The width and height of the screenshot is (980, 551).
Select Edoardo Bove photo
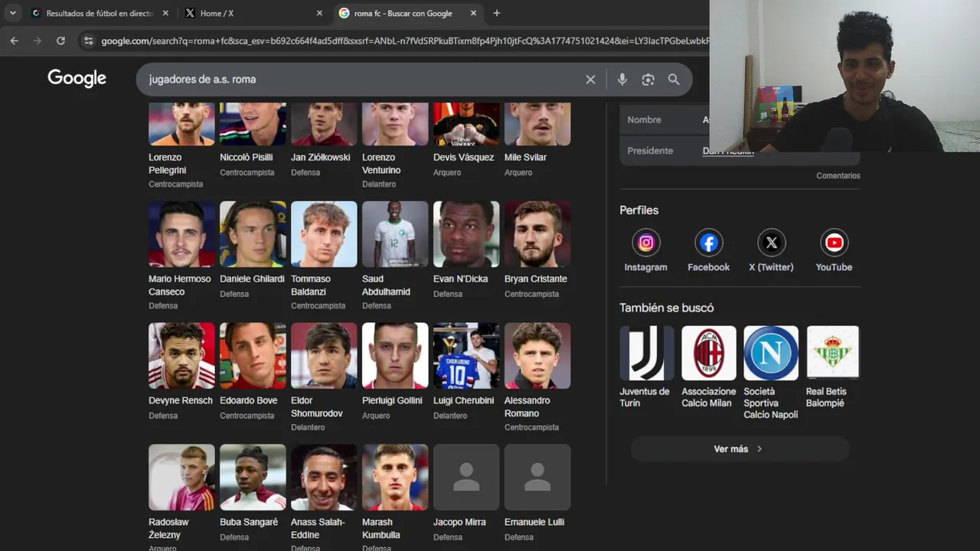click(253, 356)
